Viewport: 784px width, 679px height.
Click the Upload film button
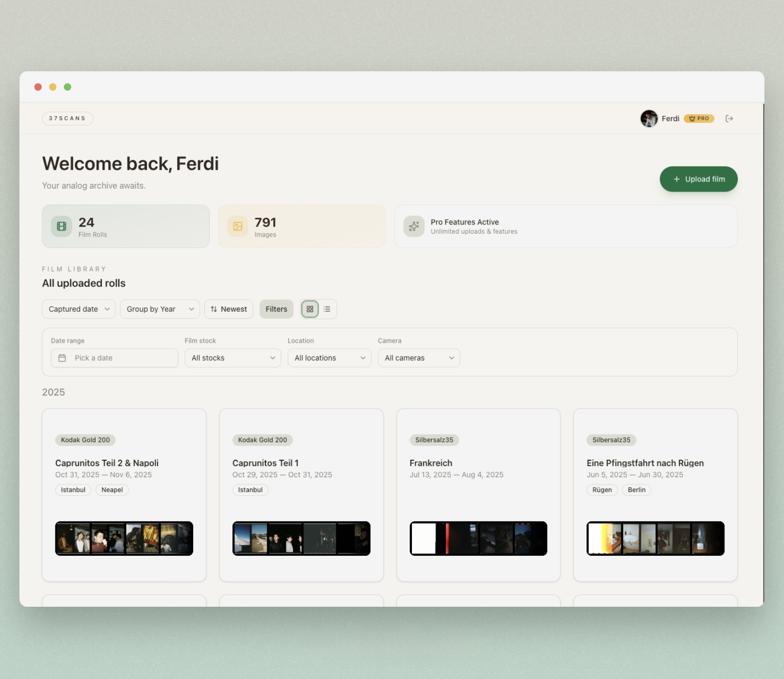click(699, 179)
